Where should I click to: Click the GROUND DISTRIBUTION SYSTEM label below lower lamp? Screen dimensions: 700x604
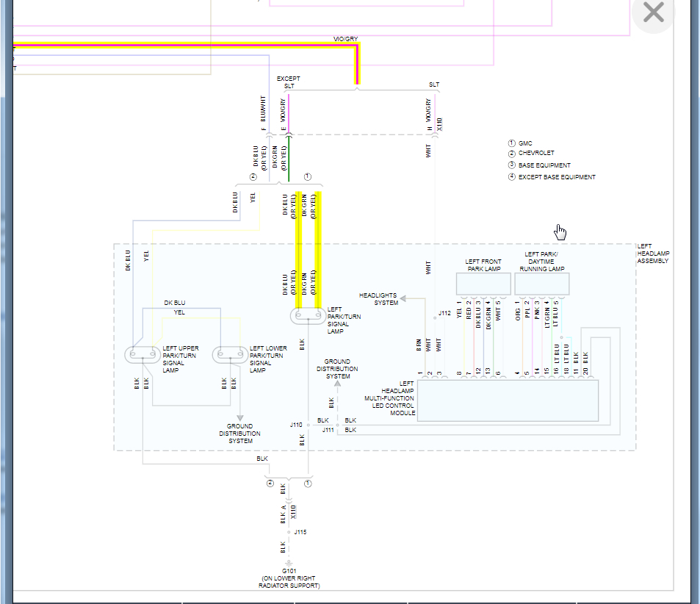239,434
